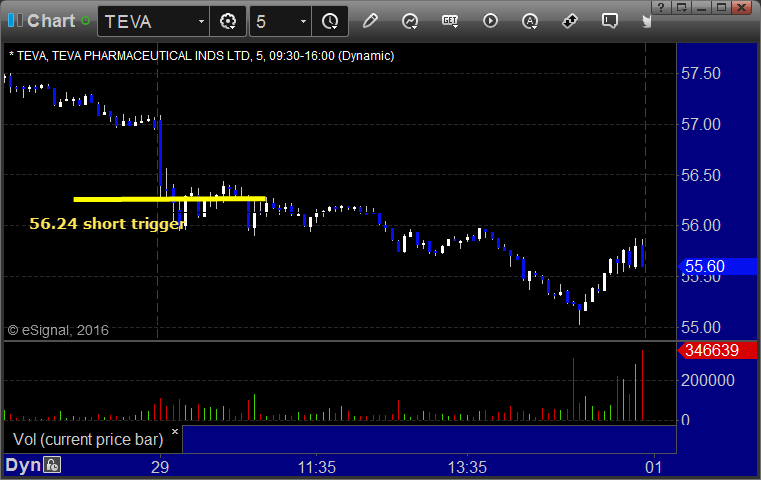
Task: Expand the TEVA symbol dropdown arrow
Action: tap(201, 21)
